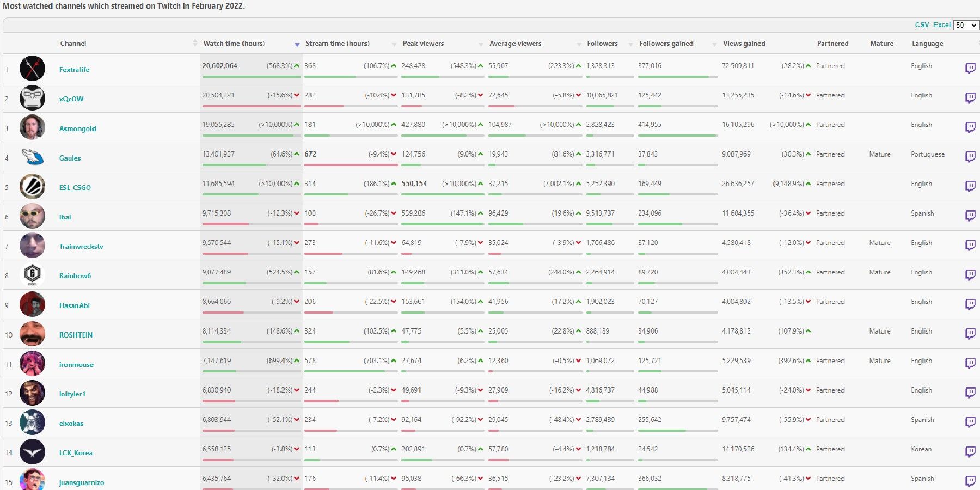Open the Asmongold channel link
This screenshot has height=490, width=980.
pyautogui.click(x=77, y=128)
